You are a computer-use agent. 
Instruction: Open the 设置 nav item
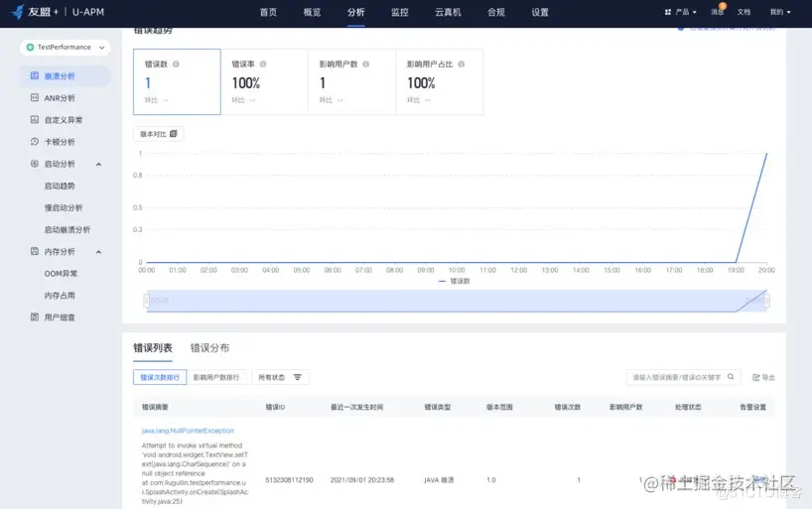540,13
